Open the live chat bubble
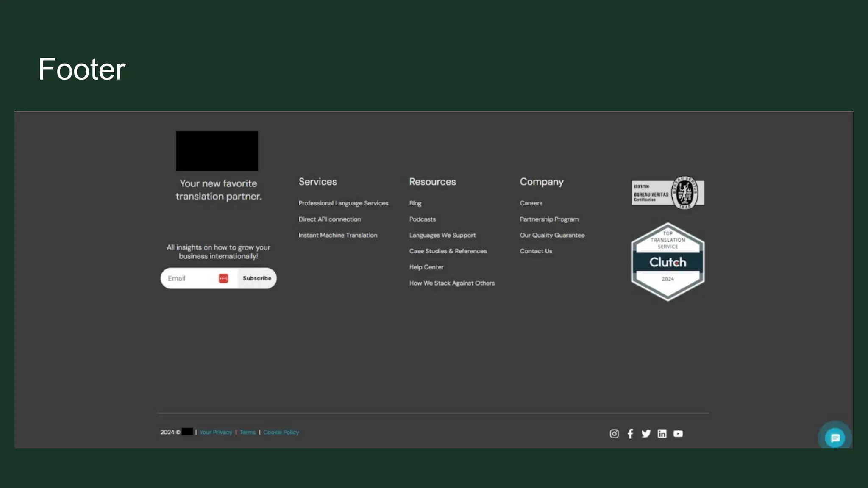Viewport: 868px width, 488px height. point(835,438)
